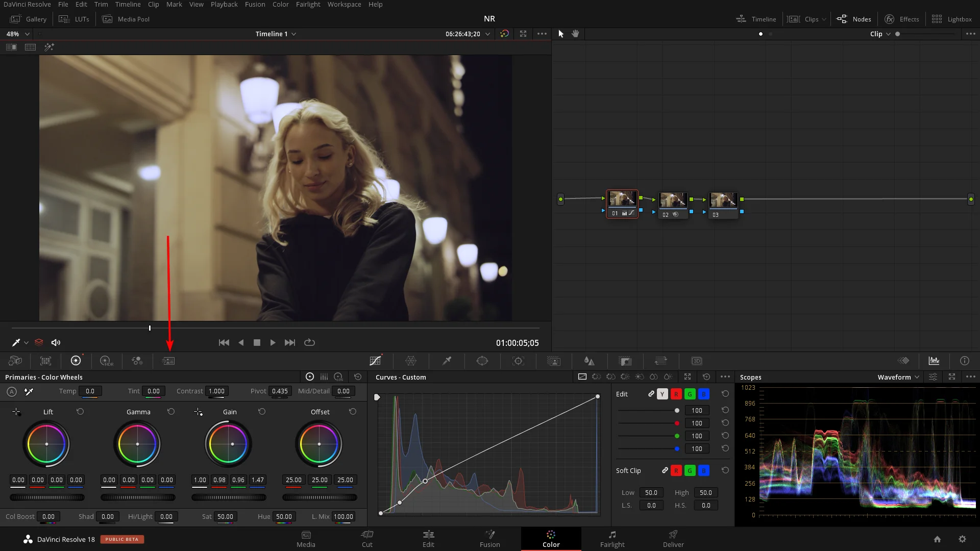The width and height of the screenshot is (980, 551).
Task: Click the Lift master wheel slider
Action: 47,497
